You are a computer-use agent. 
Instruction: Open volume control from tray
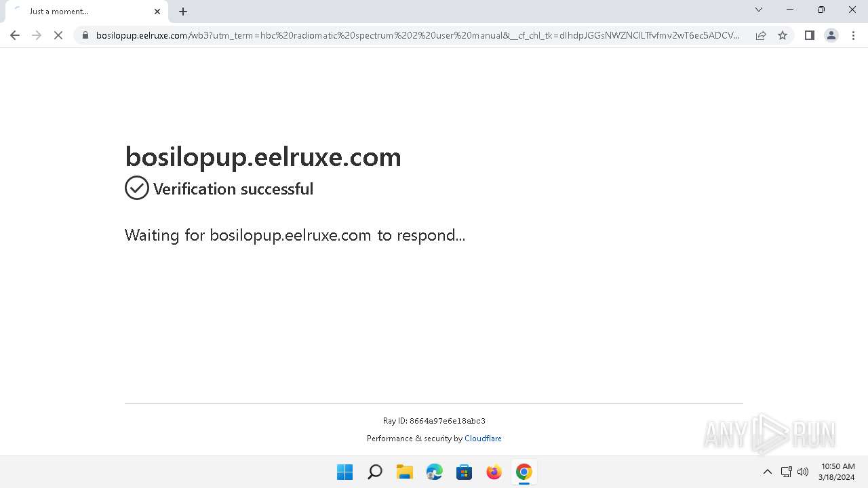coord(803,472)
